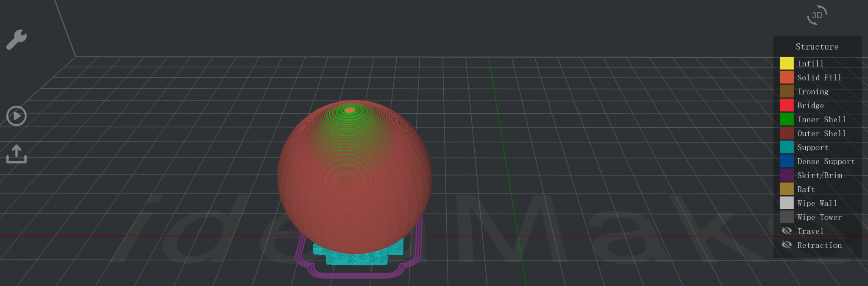Click the Structure legend header
Screen dimensions: 868x286
[x=817, y=47]
